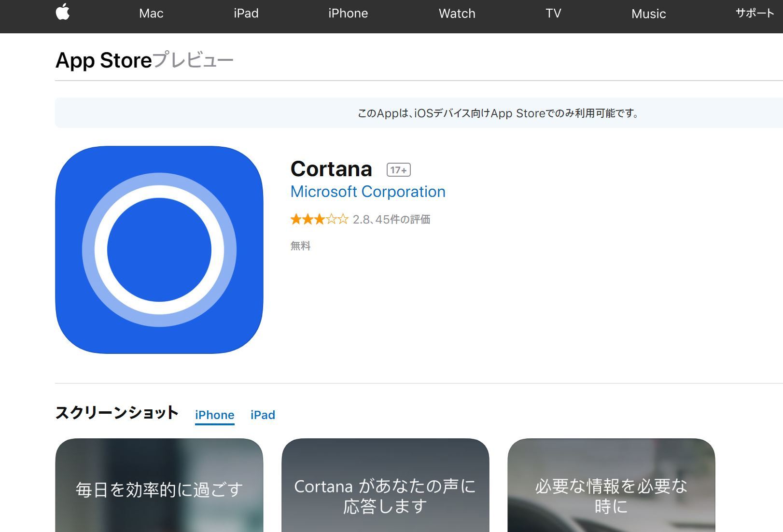
Task: Select Watch in the top navigation
Action: coord(457,14)
